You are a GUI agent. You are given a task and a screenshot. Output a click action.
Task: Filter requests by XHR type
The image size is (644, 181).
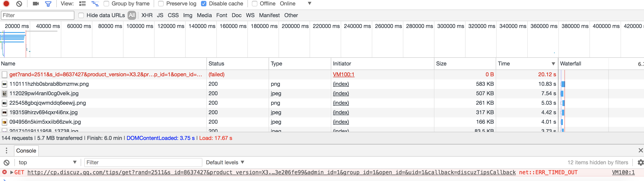[x=147, y=15]
